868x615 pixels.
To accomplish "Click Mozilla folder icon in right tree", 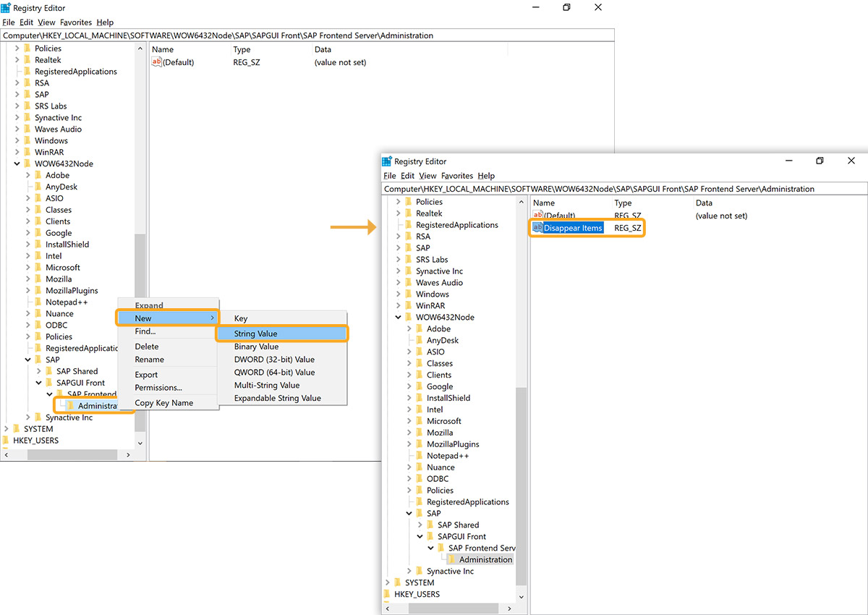I will click(420, 433).
